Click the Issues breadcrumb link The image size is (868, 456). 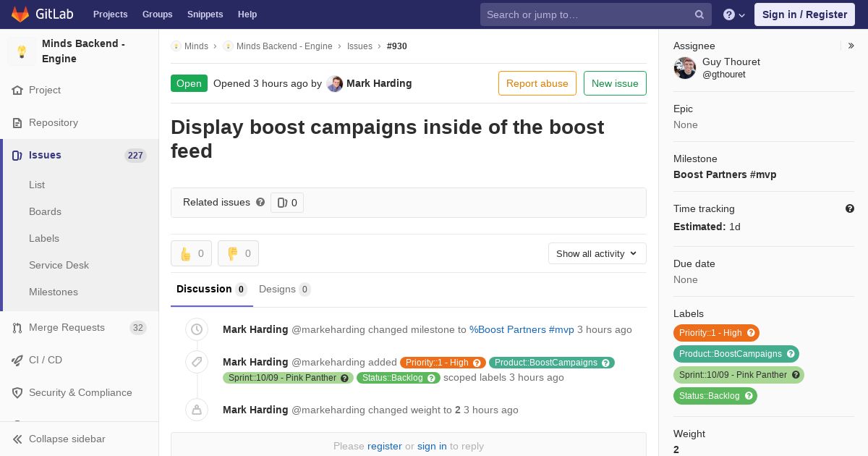click(359, 46)
